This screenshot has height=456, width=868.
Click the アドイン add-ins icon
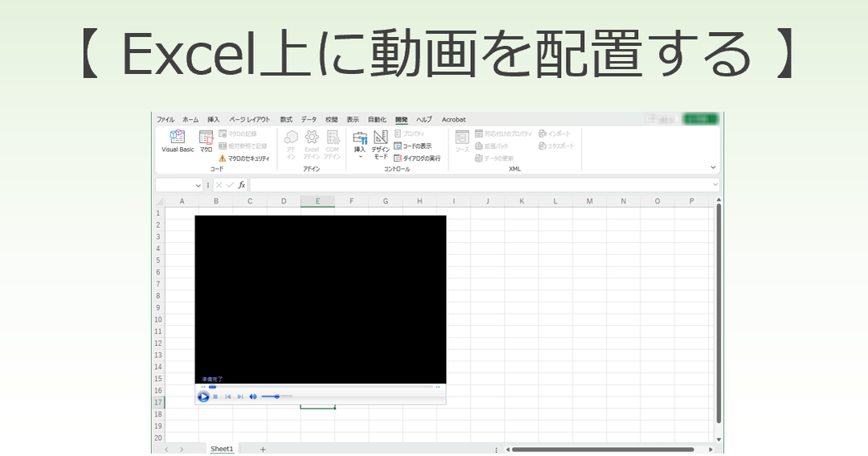pyautogui.click(x=291, y=145)
